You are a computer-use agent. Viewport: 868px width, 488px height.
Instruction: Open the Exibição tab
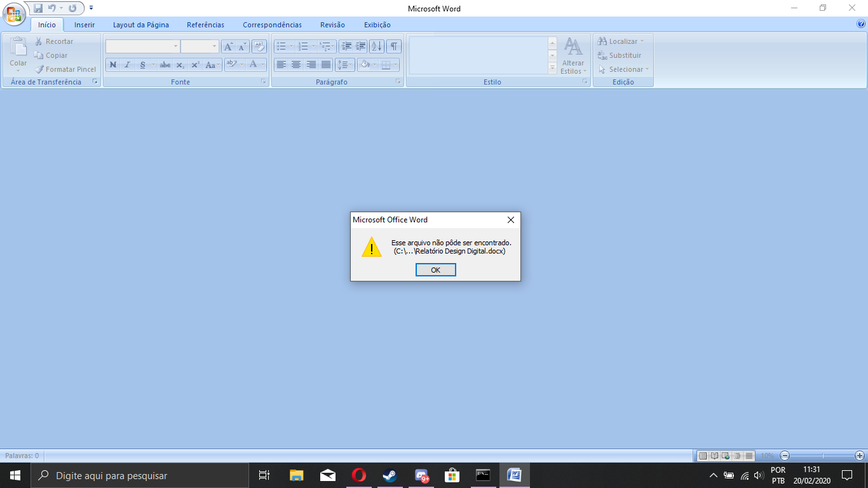[x=377, y=25]
